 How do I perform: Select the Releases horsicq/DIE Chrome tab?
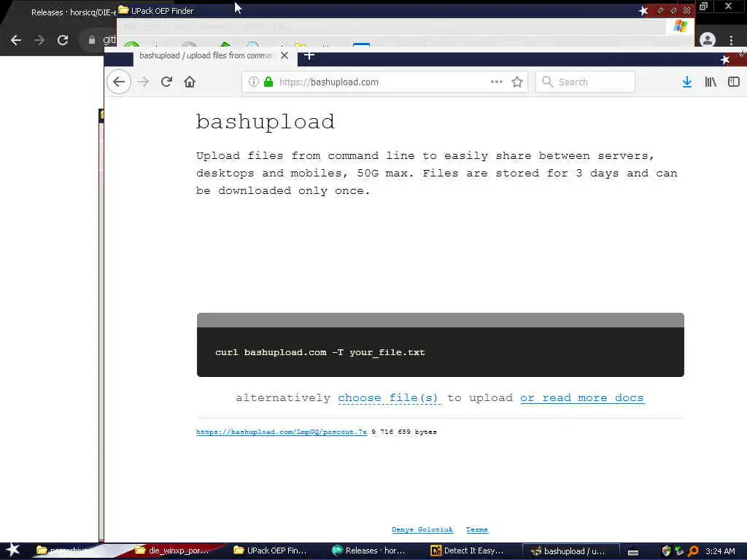point(71,12)
